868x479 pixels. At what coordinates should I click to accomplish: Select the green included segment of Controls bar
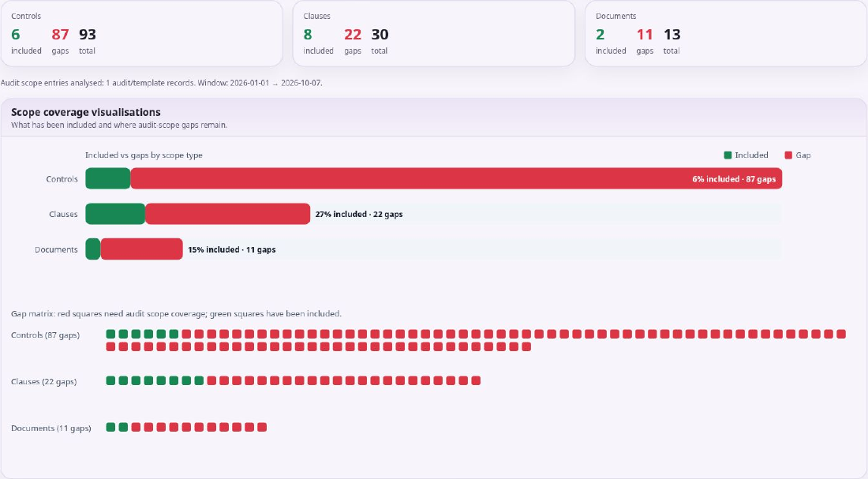(x=108, y=179)
